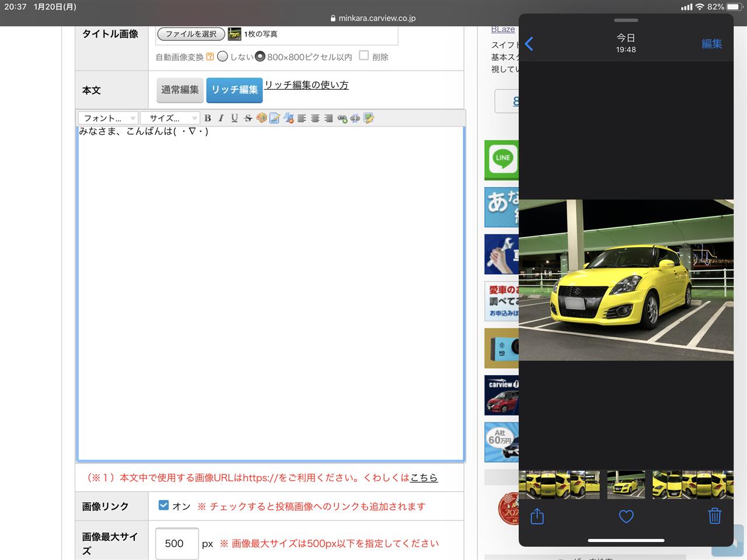
Task: Tap the yellow Swift car photo
Action: [x=626, y=280]
